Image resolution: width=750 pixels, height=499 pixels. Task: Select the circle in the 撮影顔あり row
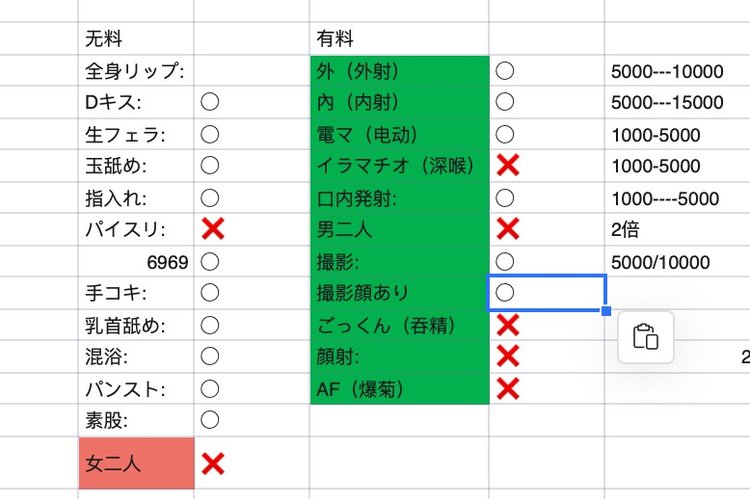tap(505, 292)
